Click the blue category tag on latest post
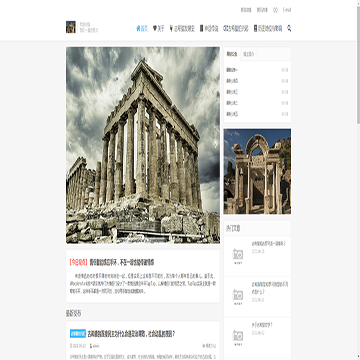The image size is (360, 360). (78, 333)
